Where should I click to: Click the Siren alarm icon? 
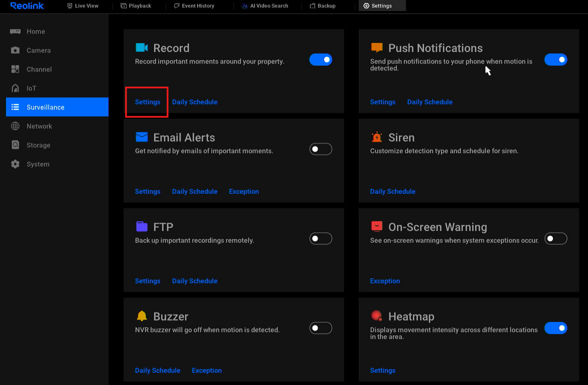pos(376,137)
